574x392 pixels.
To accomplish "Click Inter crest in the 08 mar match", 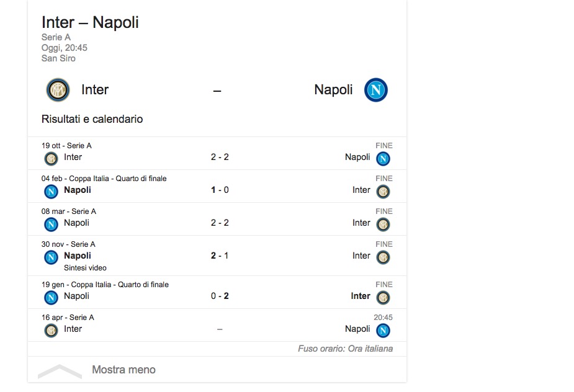I will (383, 224).
